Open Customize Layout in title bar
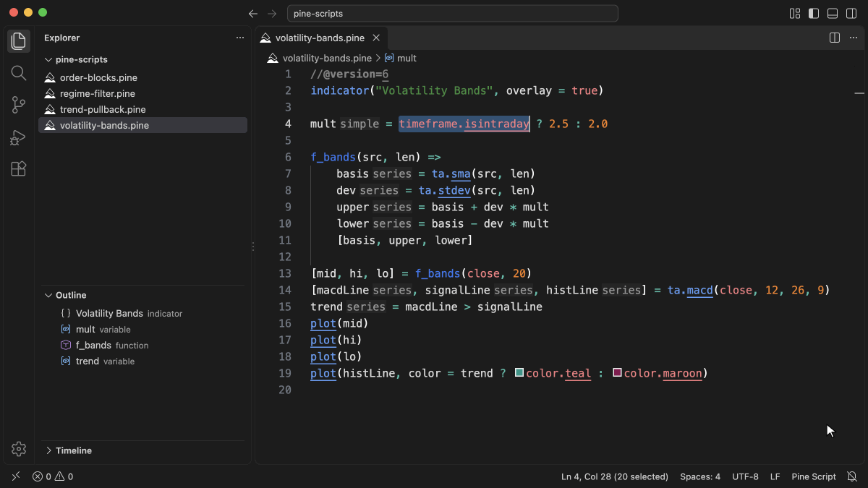 coord(795,14)
